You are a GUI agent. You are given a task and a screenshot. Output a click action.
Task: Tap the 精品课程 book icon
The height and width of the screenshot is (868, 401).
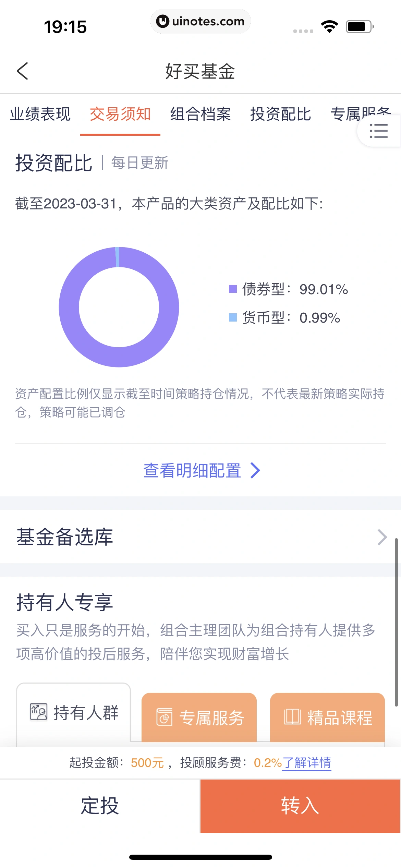click(292, 716)
